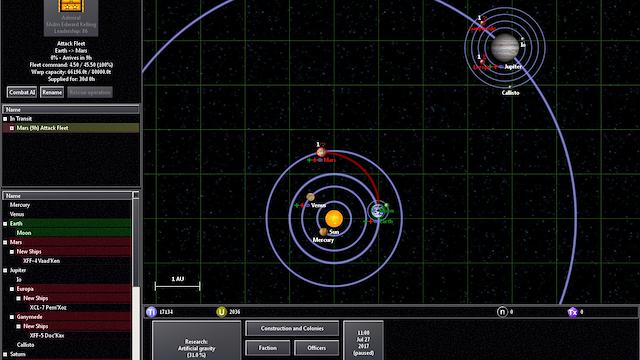Click the fleet markers beside the Mars label
This screenshot has height=360, width=640.
click(315, 160)
